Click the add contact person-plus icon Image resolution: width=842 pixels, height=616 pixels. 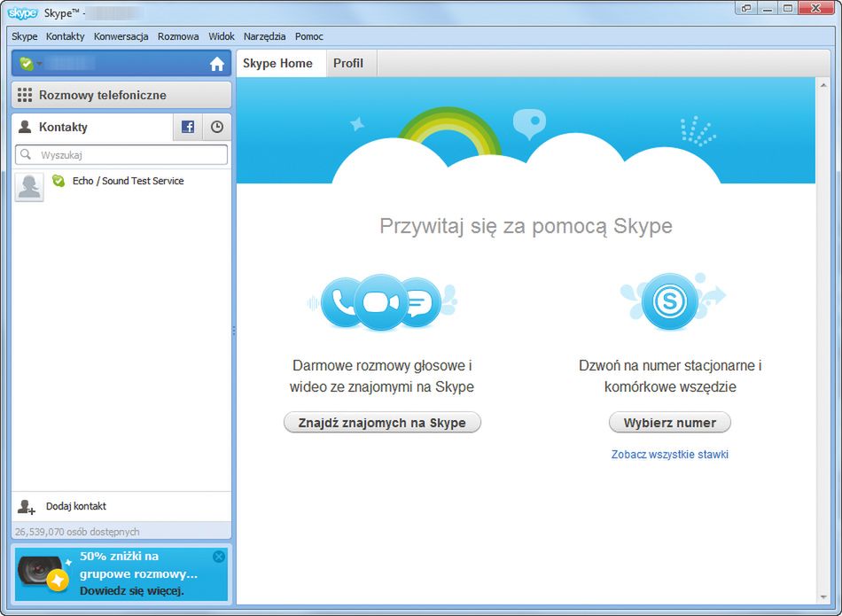[x=27, y=506]
